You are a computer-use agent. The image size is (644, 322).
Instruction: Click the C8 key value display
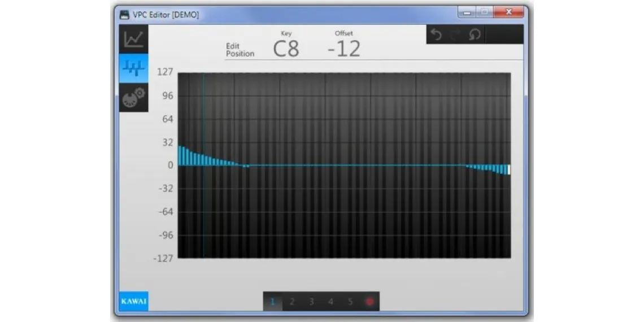click(286, 49)
